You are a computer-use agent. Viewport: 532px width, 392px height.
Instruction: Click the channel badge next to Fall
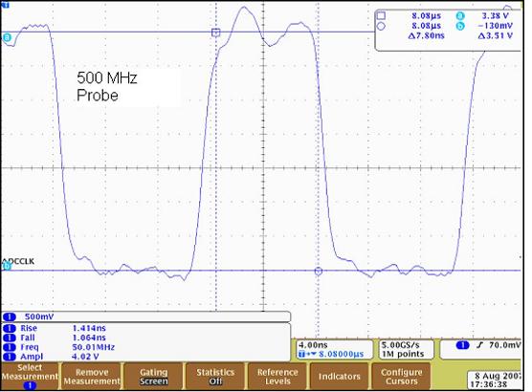[x=10, y=338]
